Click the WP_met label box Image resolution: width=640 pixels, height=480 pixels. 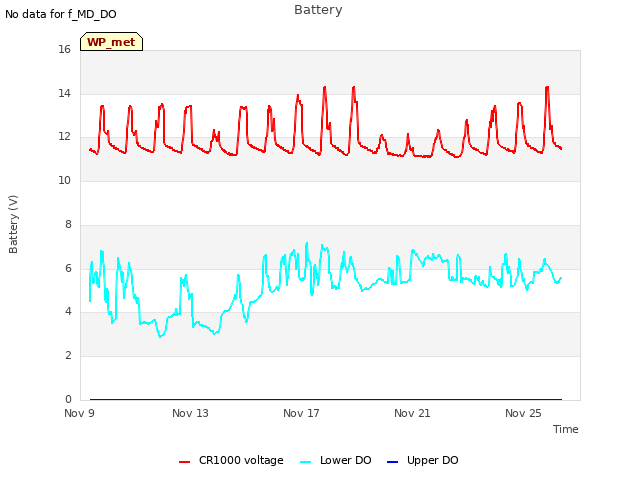click(x=111, y=42)
